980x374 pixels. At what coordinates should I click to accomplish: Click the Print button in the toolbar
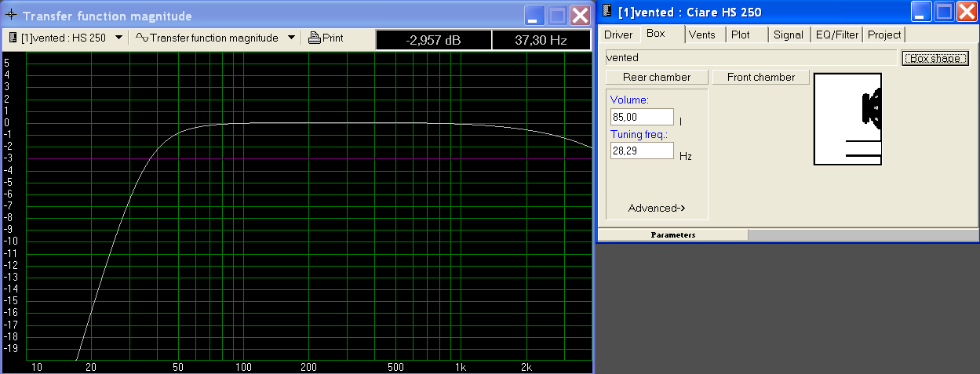(x=326, y=38)
